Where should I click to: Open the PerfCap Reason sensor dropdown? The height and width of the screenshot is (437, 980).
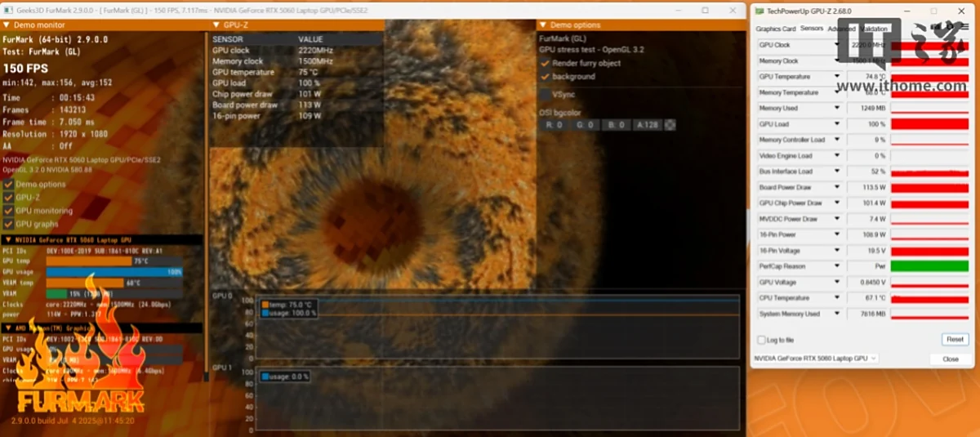click(836, 266)
